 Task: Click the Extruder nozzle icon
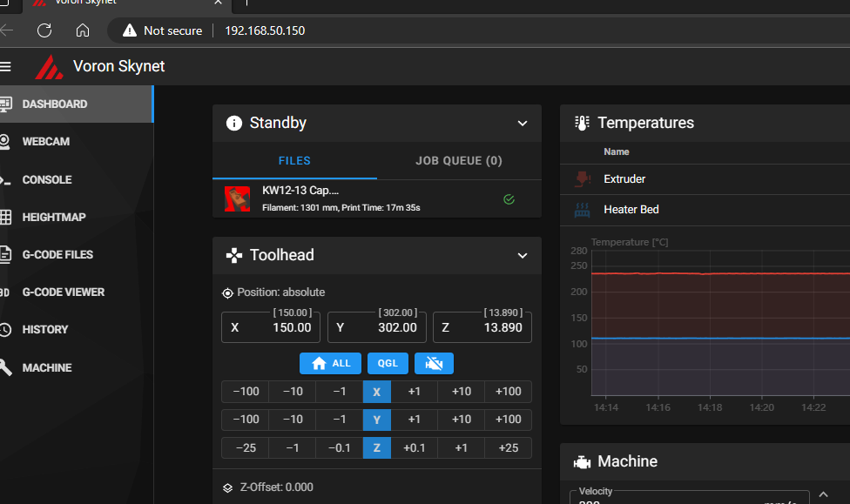pyautogui.click(x=583, y=178)
